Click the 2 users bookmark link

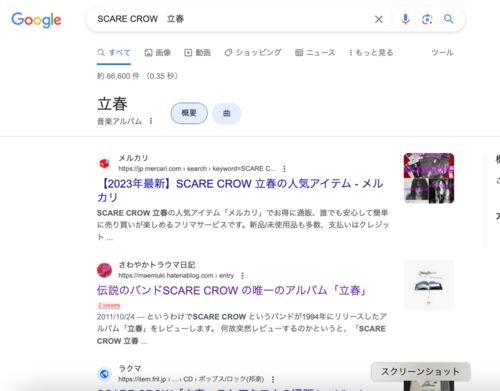(109, 305)
